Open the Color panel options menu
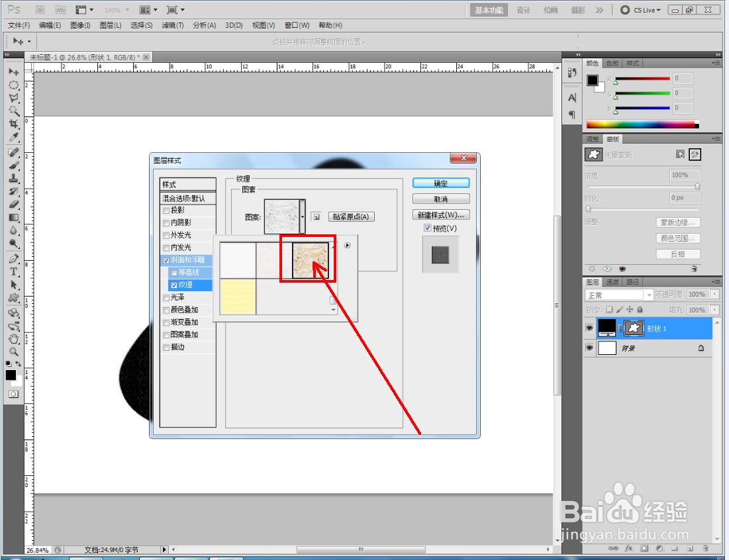 [x=716, y=63]
